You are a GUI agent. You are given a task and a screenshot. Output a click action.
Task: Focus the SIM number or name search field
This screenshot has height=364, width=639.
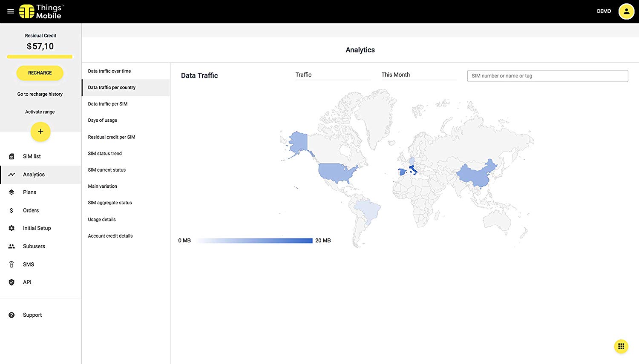click(547, 76)
